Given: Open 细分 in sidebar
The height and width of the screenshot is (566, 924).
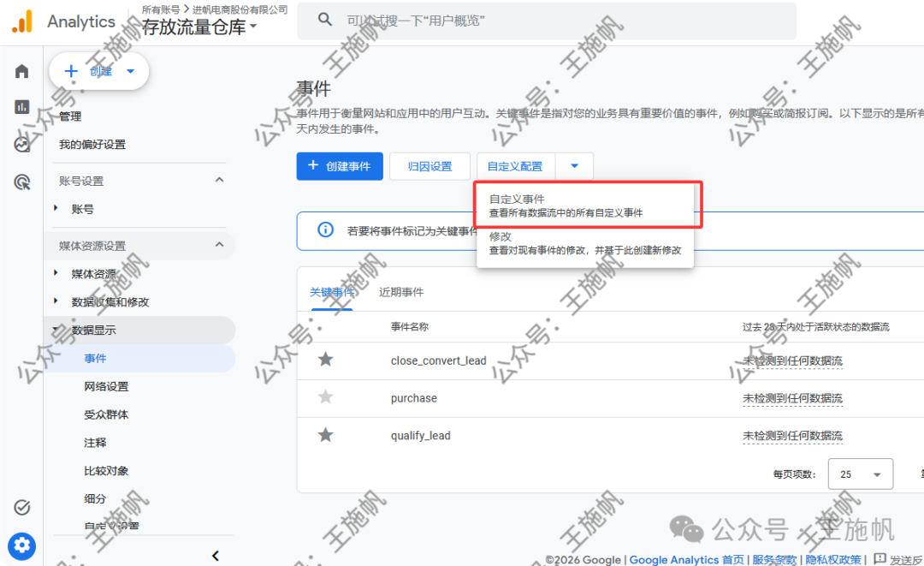Looking at the screenshot, I should tap(96, 499).
